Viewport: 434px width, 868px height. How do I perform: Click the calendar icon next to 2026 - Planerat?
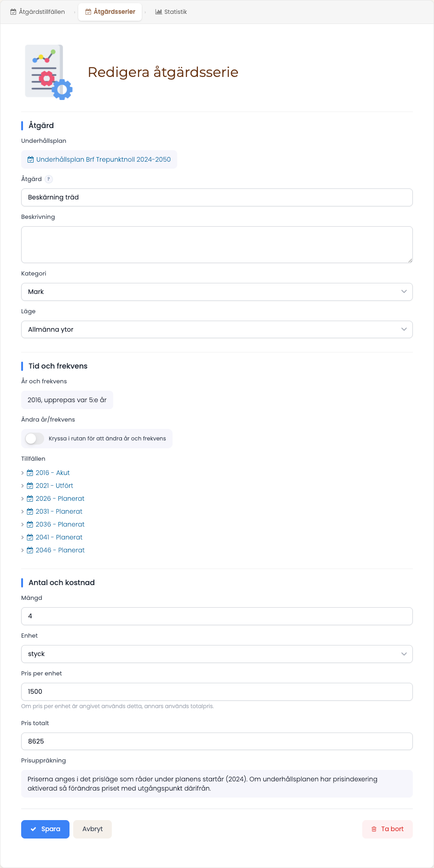pos(30,499)
